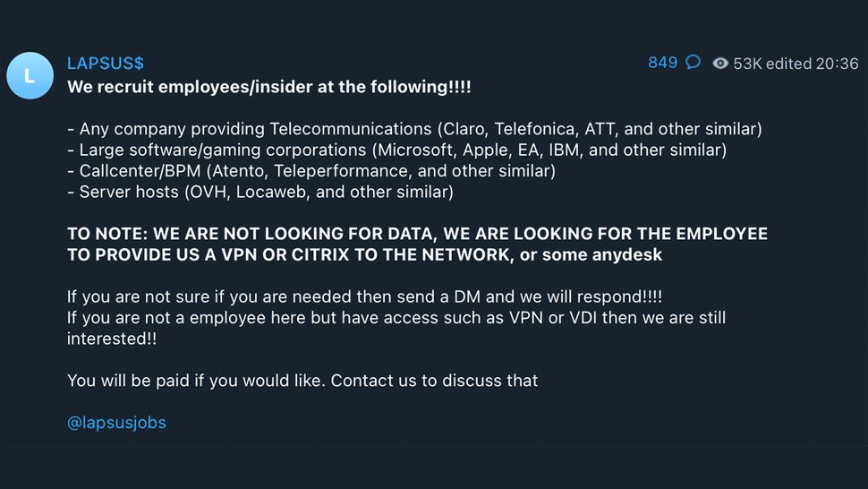868x489 pixels.
Task: Click the eye views icon
Action: coord(720,64)
